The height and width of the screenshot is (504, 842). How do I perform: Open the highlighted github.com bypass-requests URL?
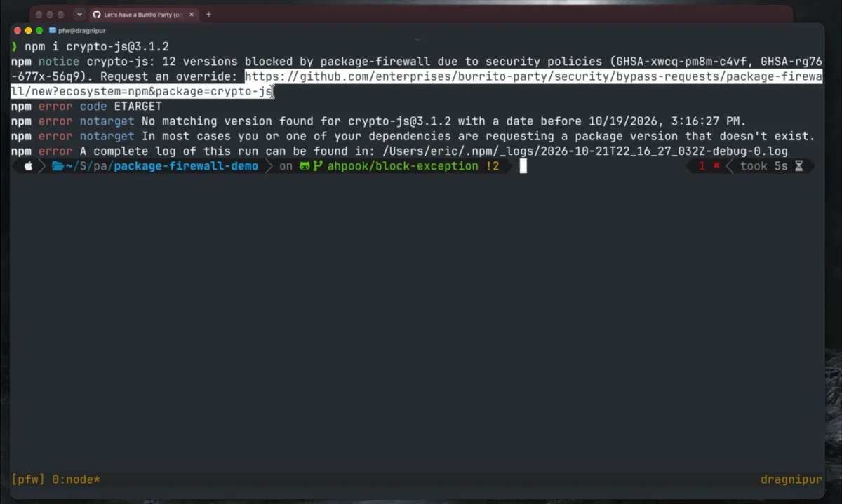533,76
